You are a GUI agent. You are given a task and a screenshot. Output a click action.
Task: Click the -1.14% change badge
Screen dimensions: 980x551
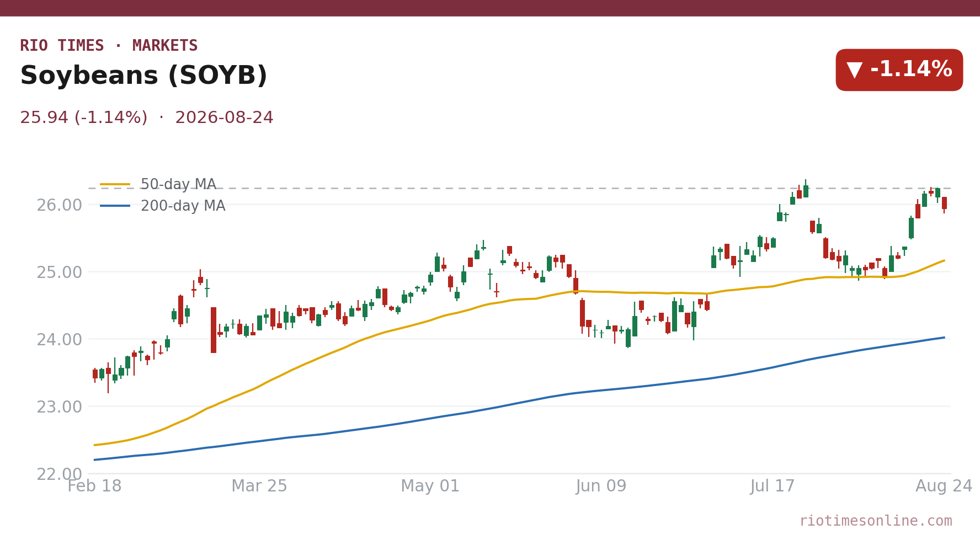point(899,70)
